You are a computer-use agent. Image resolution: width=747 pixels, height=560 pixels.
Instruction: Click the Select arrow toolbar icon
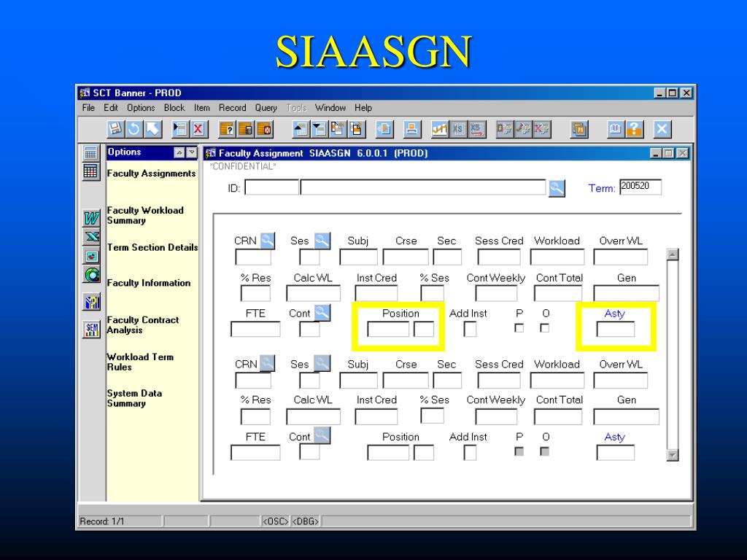click(153, 129)
